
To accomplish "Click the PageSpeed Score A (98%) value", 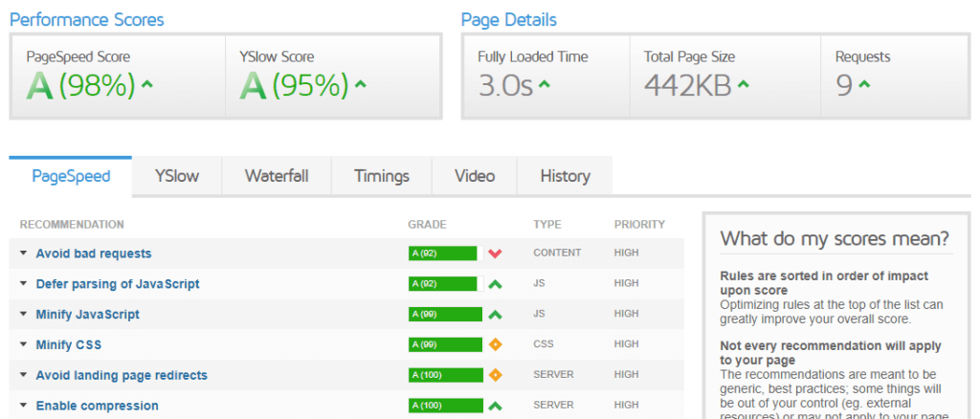I will [80, 85].
